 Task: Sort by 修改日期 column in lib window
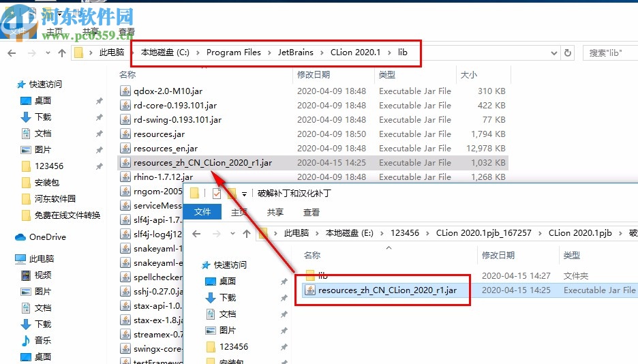314,75
